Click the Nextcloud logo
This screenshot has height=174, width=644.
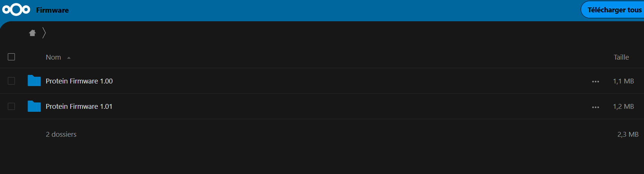tap(16, 10)
